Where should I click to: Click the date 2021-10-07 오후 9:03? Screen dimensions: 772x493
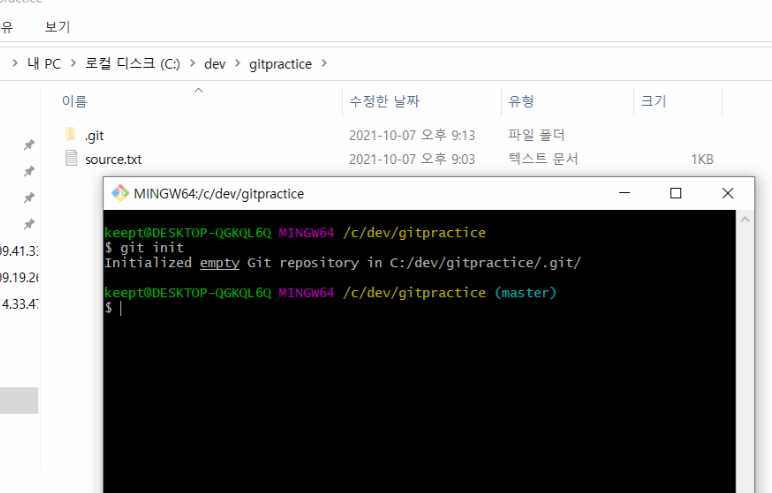tap(412, 159)
